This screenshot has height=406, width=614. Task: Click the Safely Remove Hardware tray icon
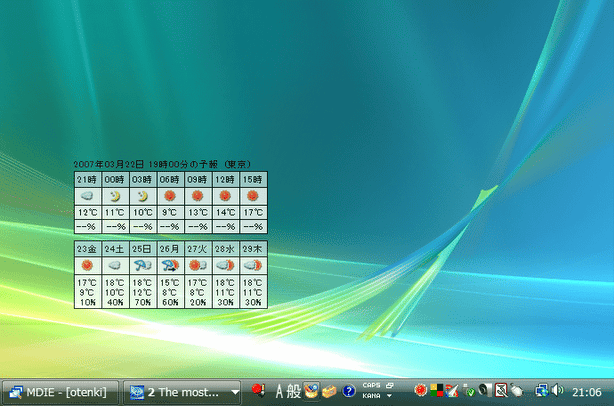468,390
